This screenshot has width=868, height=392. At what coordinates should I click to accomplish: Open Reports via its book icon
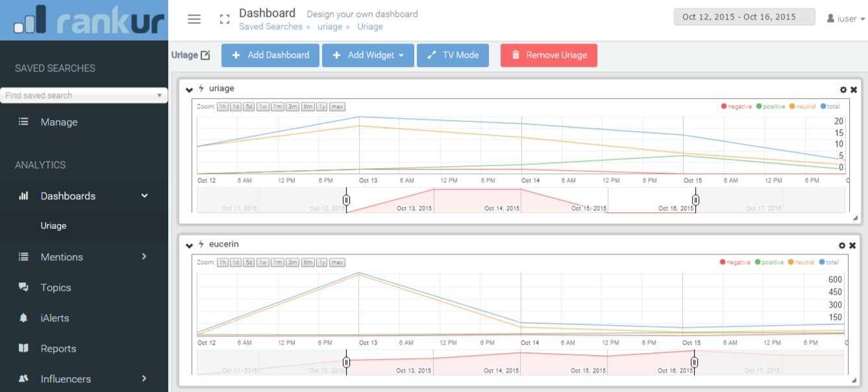pos(23,349)
